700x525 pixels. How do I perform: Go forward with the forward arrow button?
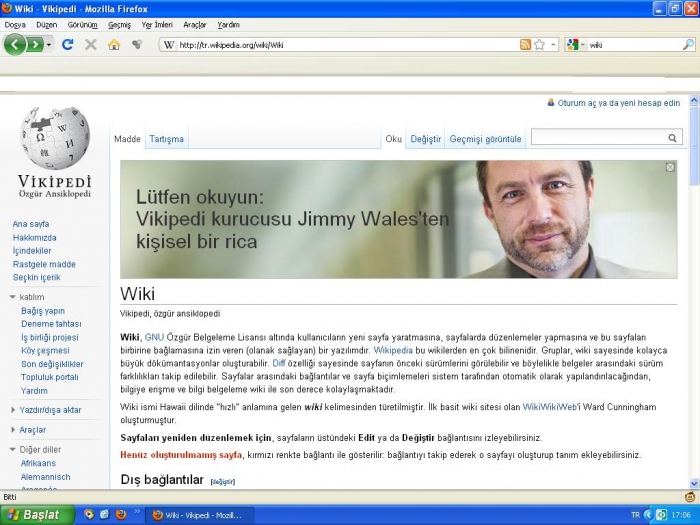35,44
